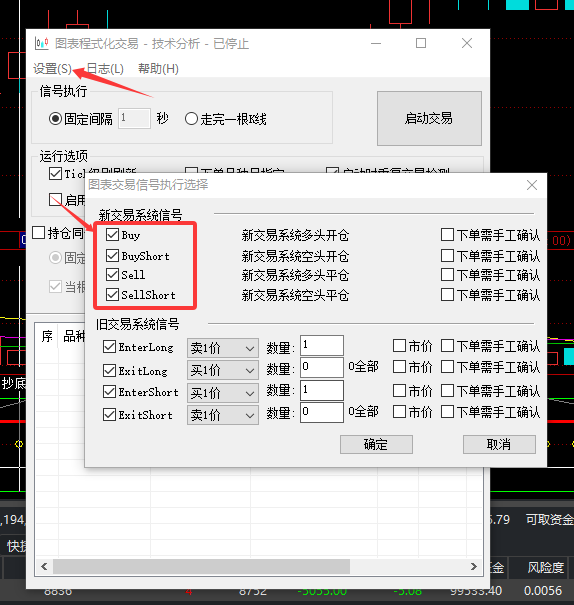
Task: Check 市价 for the ExitShort row
Action: (x=399, y=411)
